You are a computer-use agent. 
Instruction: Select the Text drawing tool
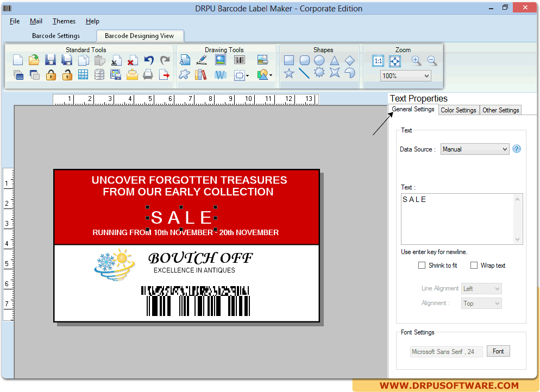(185, 60)
